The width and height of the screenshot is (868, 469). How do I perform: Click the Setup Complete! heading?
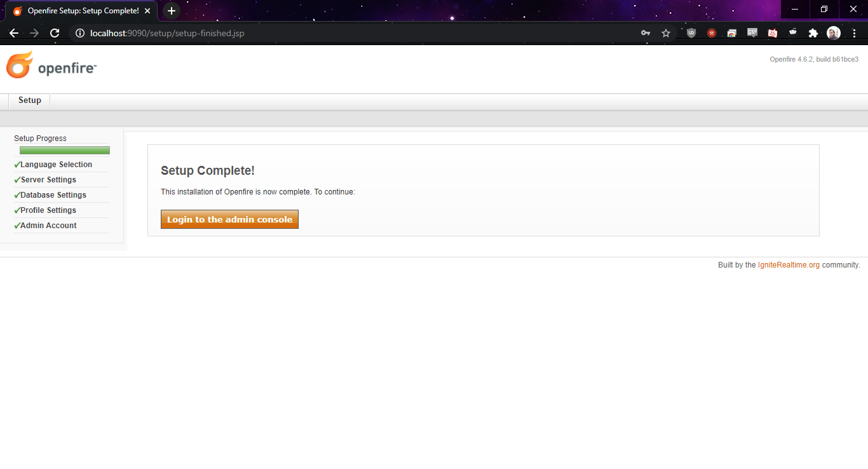(208, 170)
